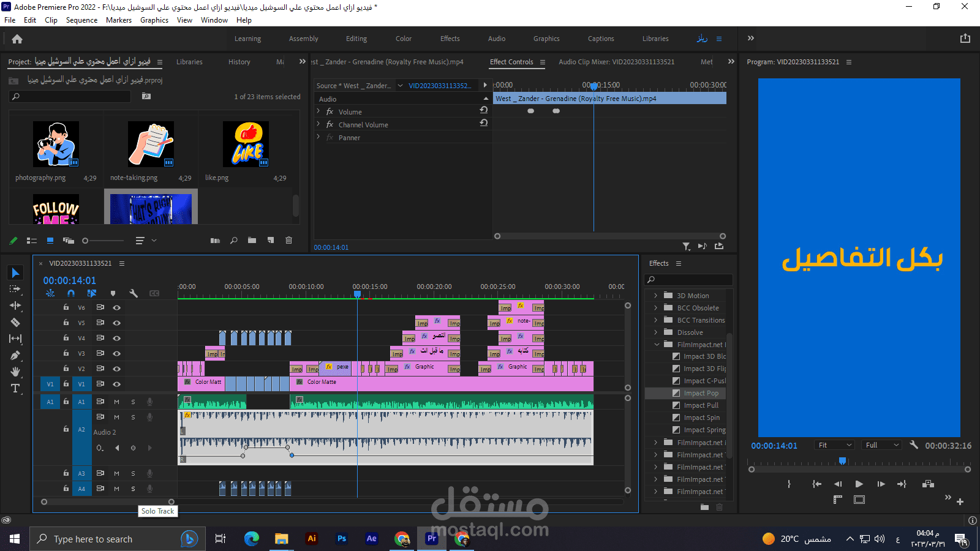This screenshot has height=551, width=980.
Task: Click the Play button in Program monitor
Action: pyautogui.click(x=859, y=484)
